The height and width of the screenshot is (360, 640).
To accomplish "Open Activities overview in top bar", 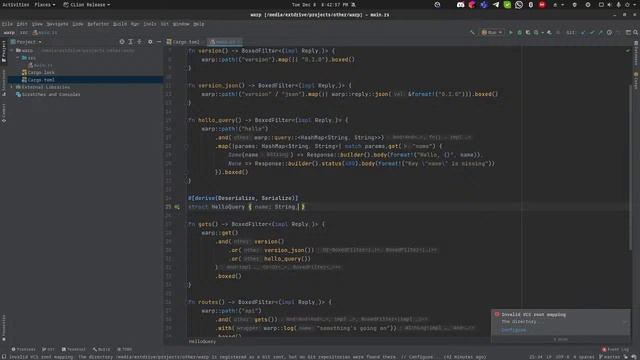I will [x=16, y=4].
